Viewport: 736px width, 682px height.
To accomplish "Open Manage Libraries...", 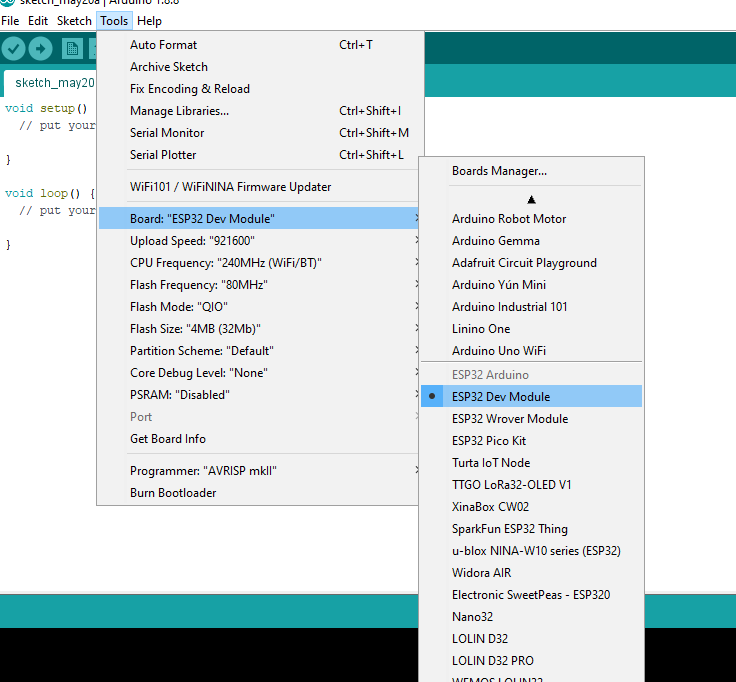I will point(258,111).
